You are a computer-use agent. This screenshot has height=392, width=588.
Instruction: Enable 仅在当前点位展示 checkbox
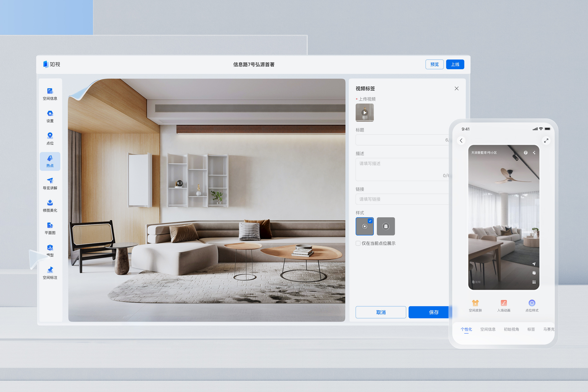point(358,243)
